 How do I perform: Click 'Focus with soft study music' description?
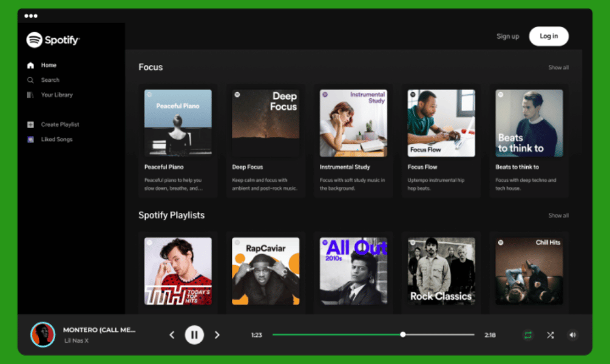[352, 184]
